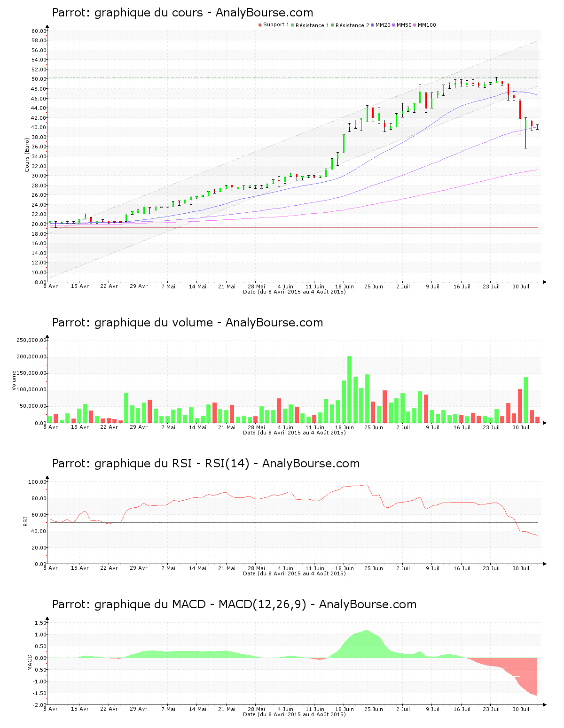
Task: Click '23 Juil' on the RSI chart axis
Action: click(x=491, y=568)
